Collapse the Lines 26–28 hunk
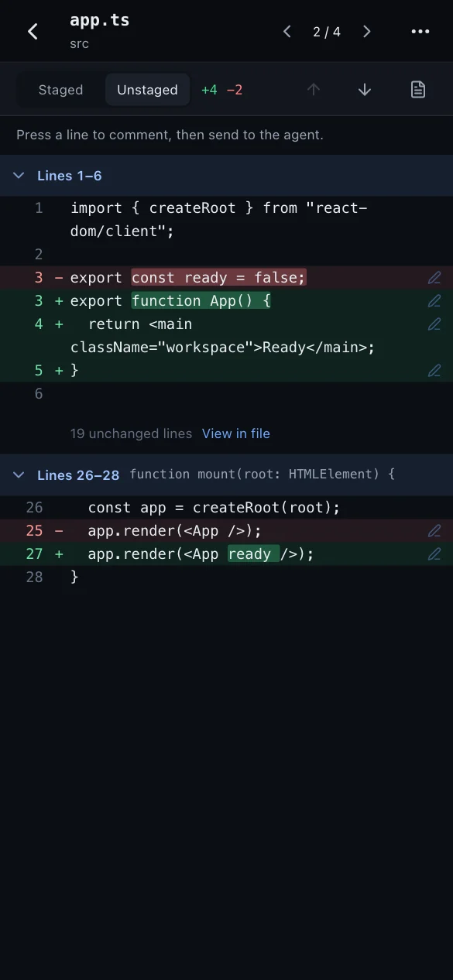The width and height of the screenshot is (453, 980). pyautogui.click(x=19, y=475)
